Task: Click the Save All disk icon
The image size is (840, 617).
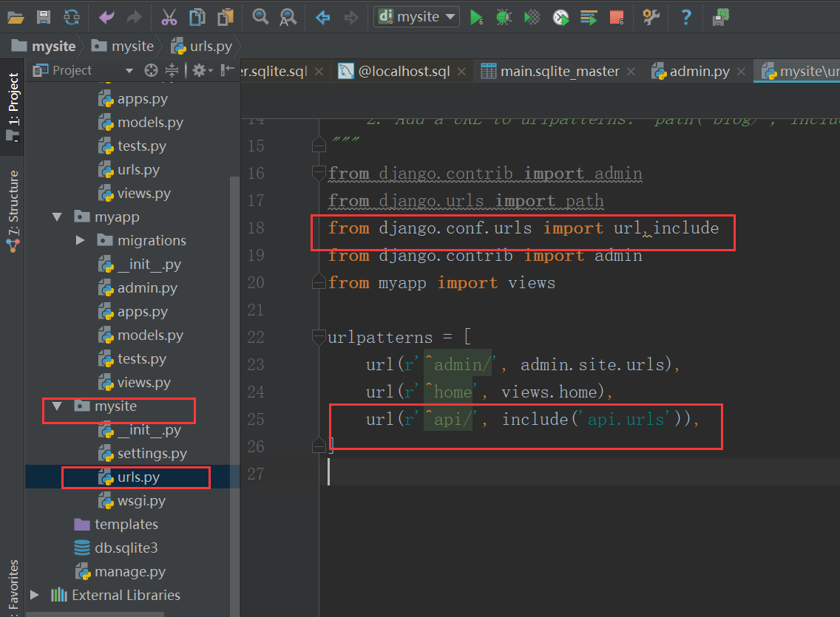Action: tap(44, 17)
